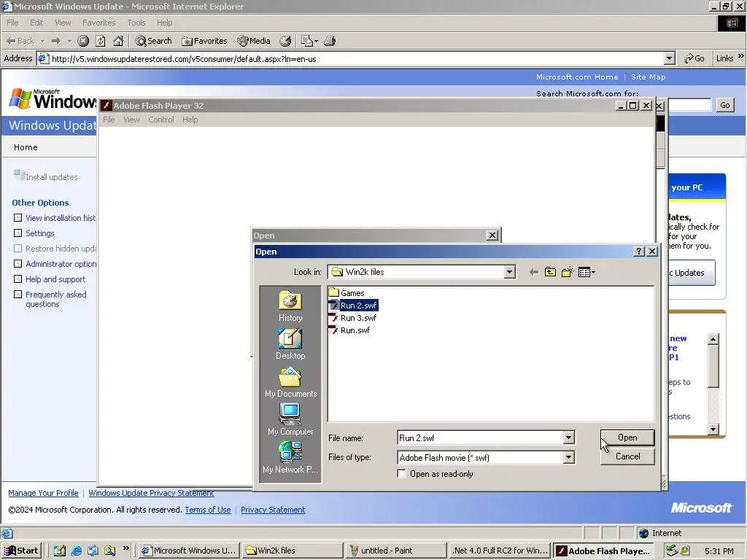Open My Computer in the places bar

tap(290, 420)
